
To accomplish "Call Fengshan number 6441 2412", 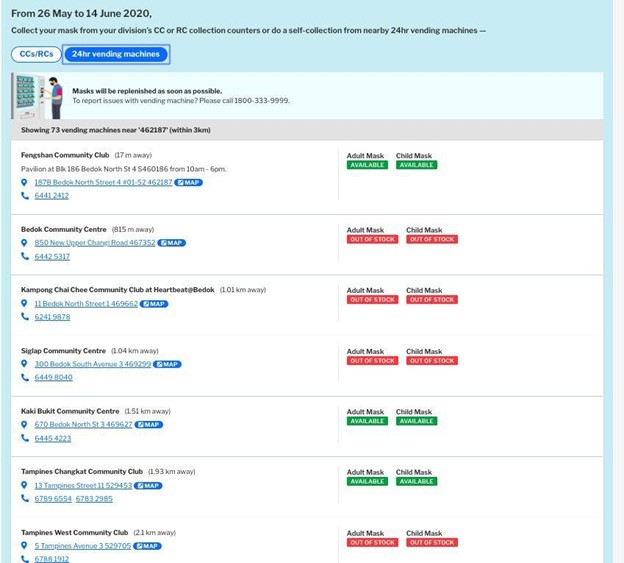I will [52, 196].
